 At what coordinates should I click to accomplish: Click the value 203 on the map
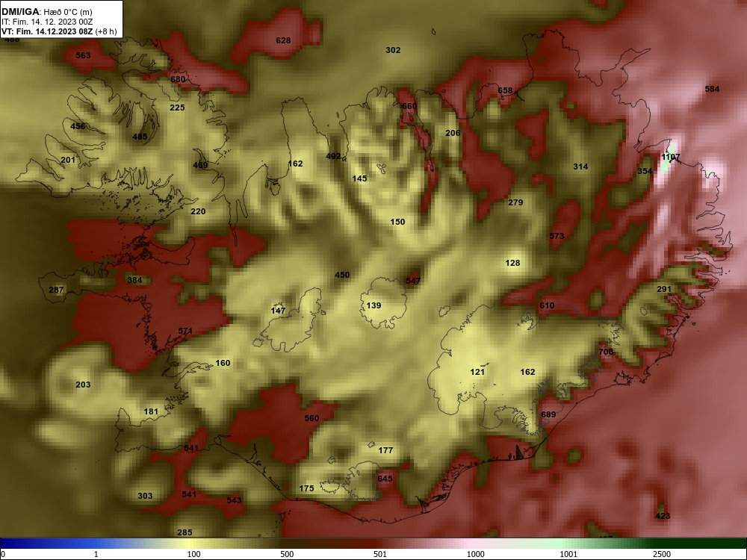83,385
